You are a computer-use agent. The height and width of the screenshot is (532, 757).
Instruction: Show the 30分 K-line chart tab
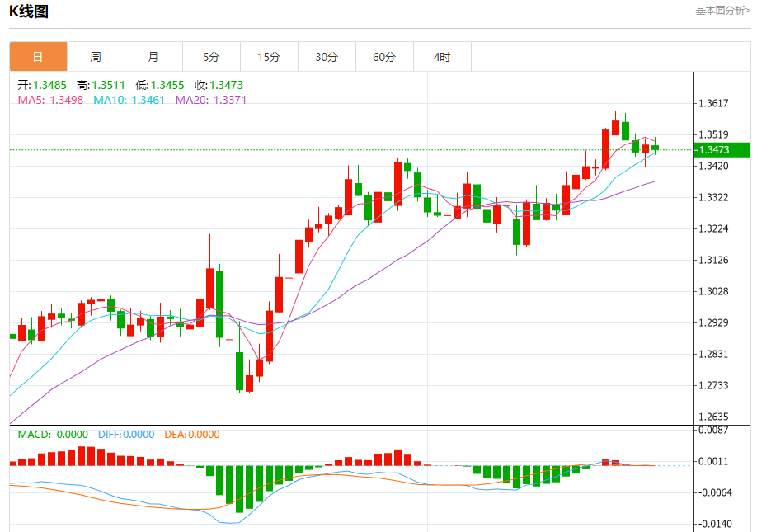point(327,57)
